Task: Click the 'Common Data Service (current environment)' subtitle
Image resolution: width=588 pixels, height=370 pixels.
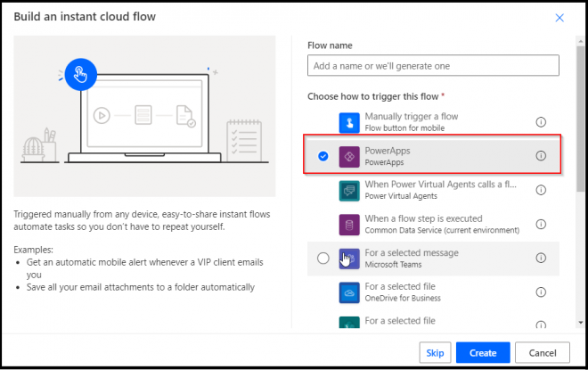Action: [442, 230]
